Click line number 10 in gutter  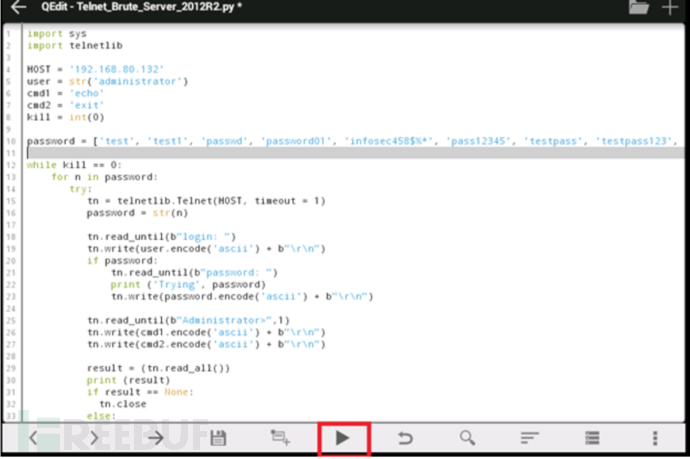11,141
